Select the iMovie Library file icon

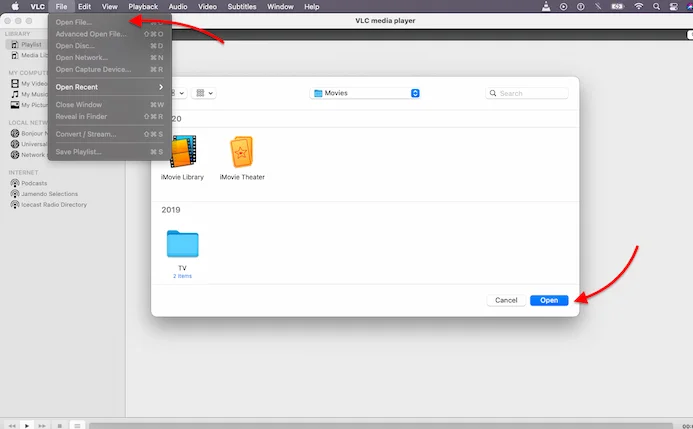pyautogui.click(x=183, y=152)
